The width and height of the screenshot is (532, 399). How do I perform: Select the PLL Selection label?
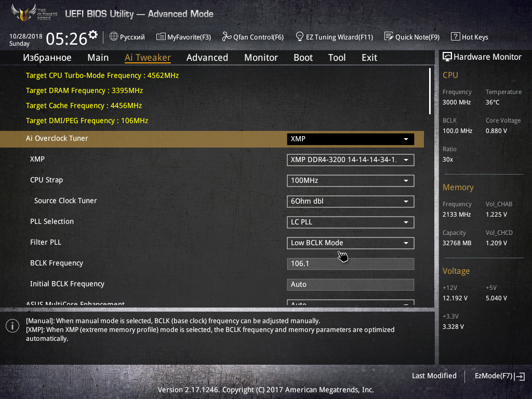coord(52,221)
